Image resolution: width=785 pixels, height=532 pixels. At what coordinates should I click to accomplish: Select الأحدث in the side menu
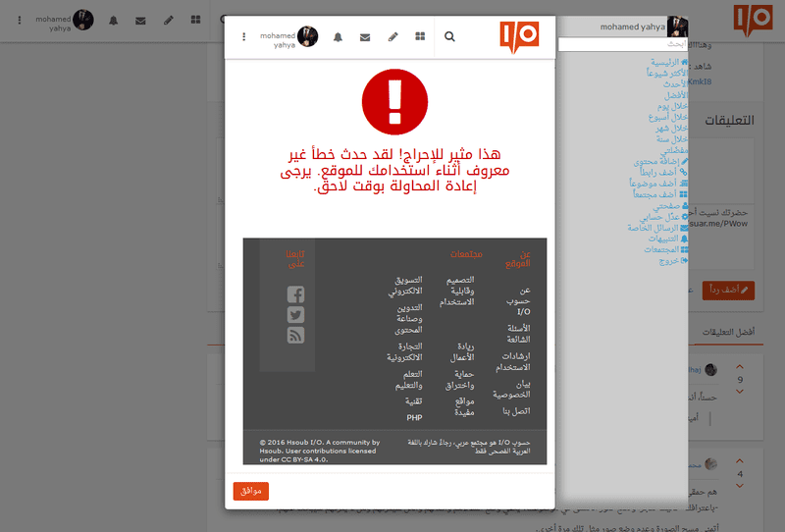coord(676,84)
